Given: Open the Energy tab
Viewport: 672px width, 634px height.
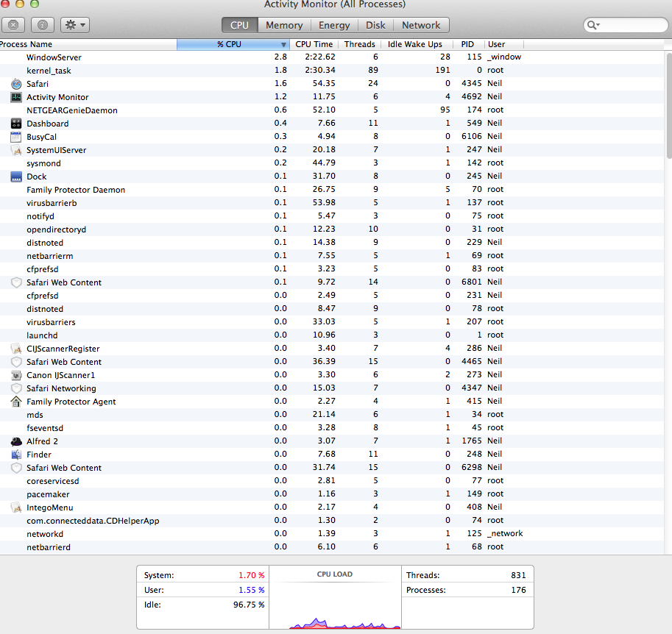Looking at the screenshot, I should tap(334, 25).
